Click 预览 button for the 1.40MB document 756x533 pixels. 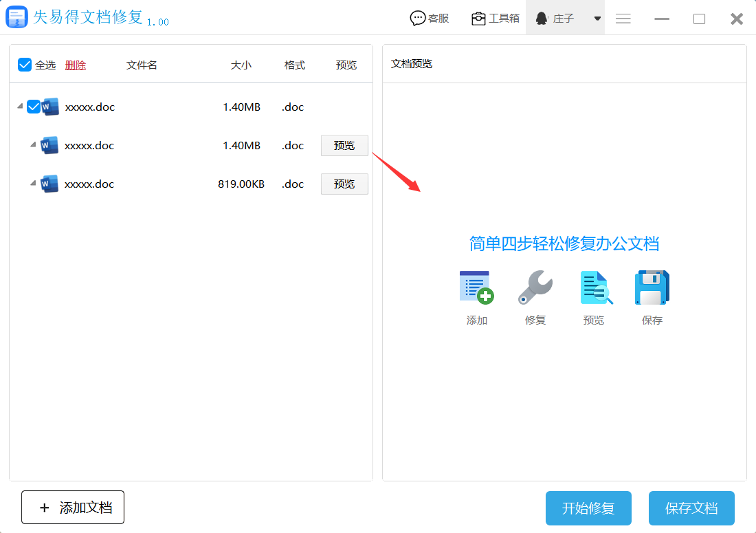pos(344,145)
